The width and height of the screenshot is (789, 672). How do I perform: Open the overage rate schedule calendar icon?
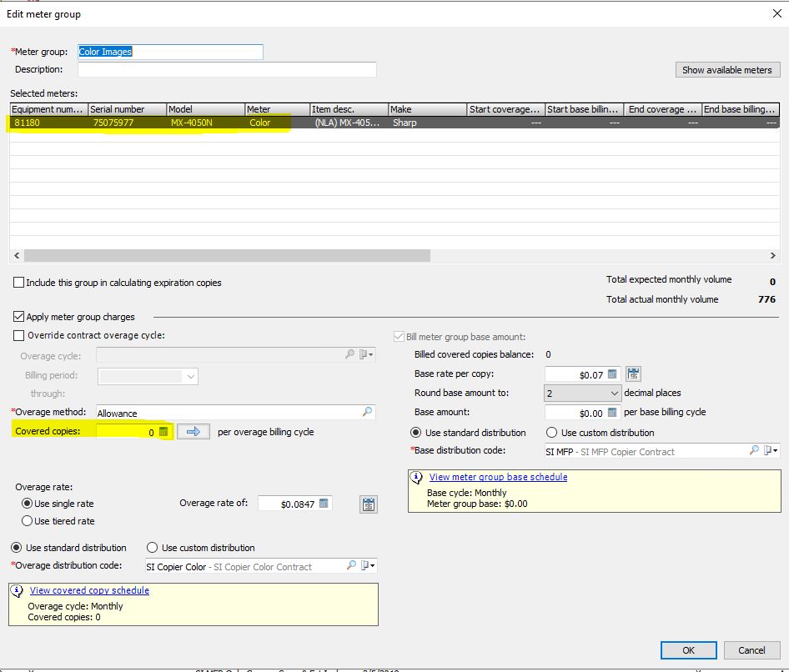369,504
